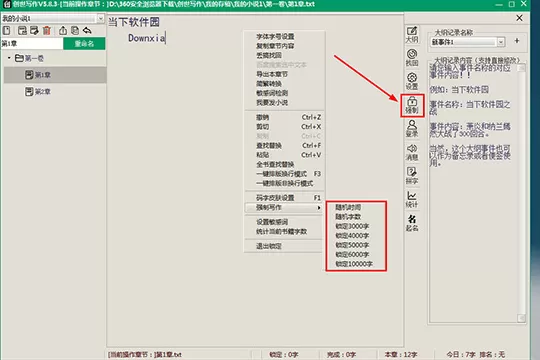
Task: Click the 当下软件园 title line in editor
Action: coord(134,22)
